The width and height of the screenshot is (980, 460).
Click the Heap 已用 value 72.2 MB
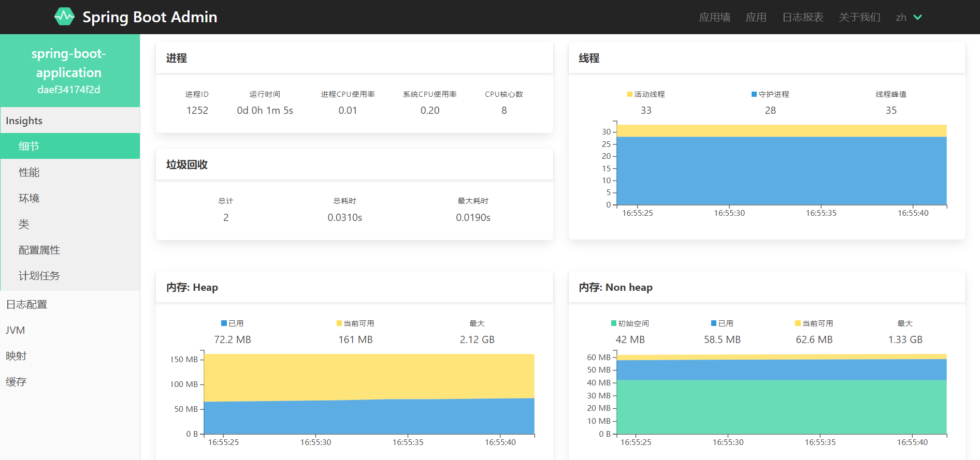233,339
